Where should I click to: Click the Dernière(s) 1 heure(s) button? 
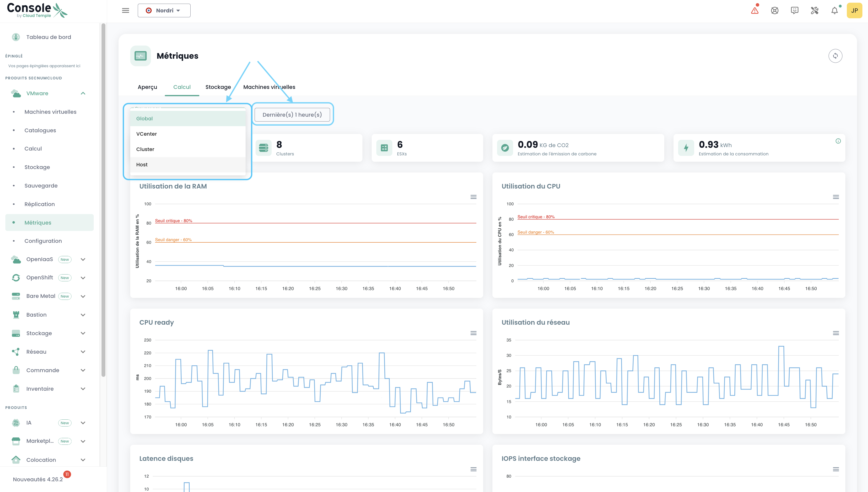point(292,114)
